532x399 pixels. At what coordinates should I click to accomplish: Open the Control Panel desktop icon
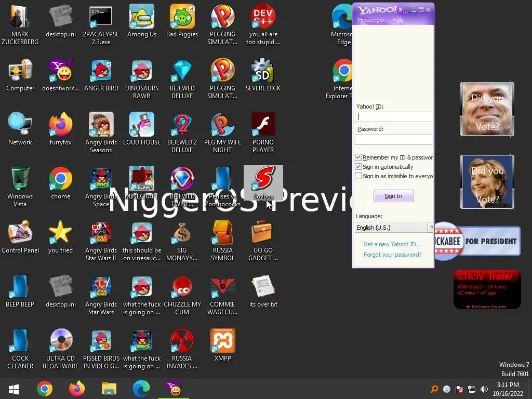click(20, 237)
